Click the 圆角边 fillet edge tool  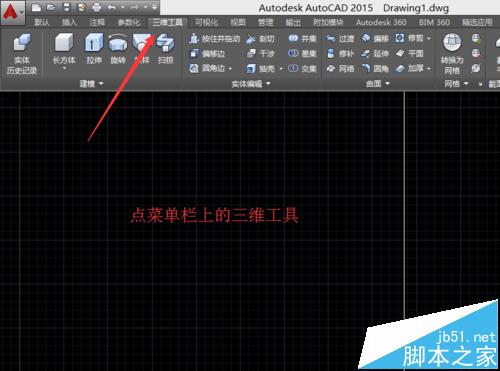[207, 69]
